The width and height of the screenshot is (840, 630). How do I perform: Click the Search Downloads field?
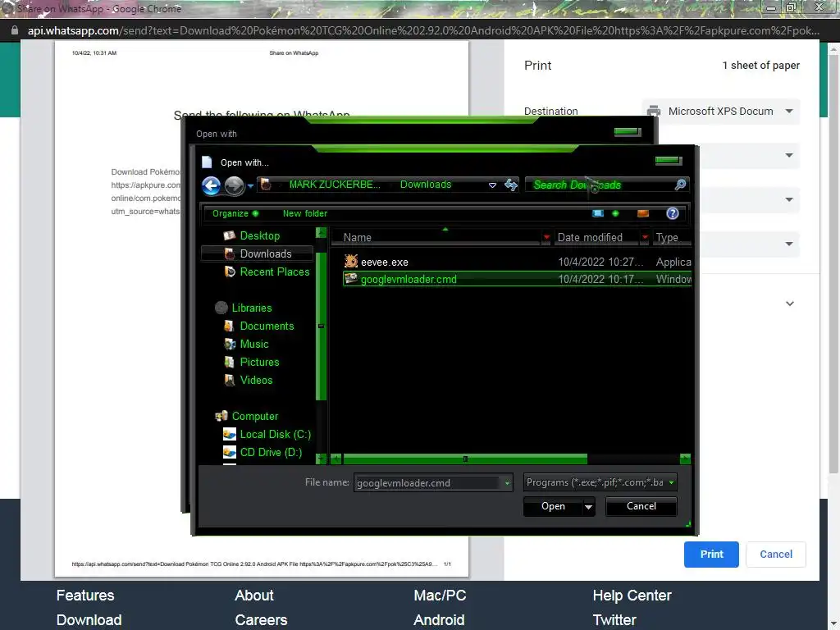point(600,185)
